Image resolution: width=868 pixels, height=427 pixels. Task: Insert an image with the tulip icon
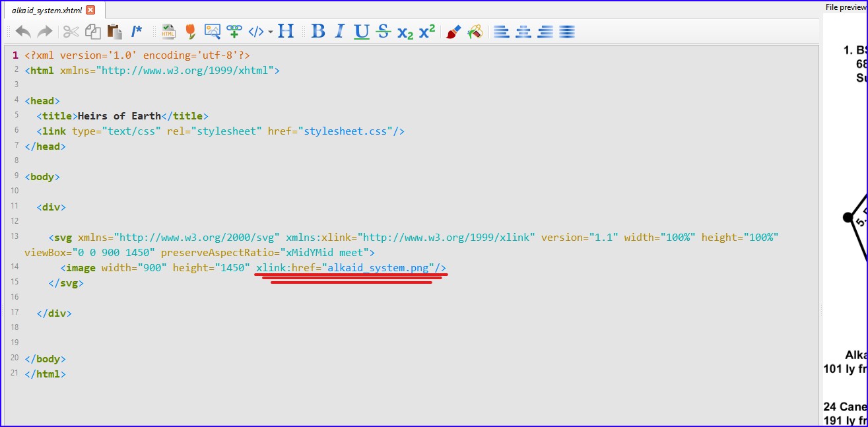tap(190, 31)
